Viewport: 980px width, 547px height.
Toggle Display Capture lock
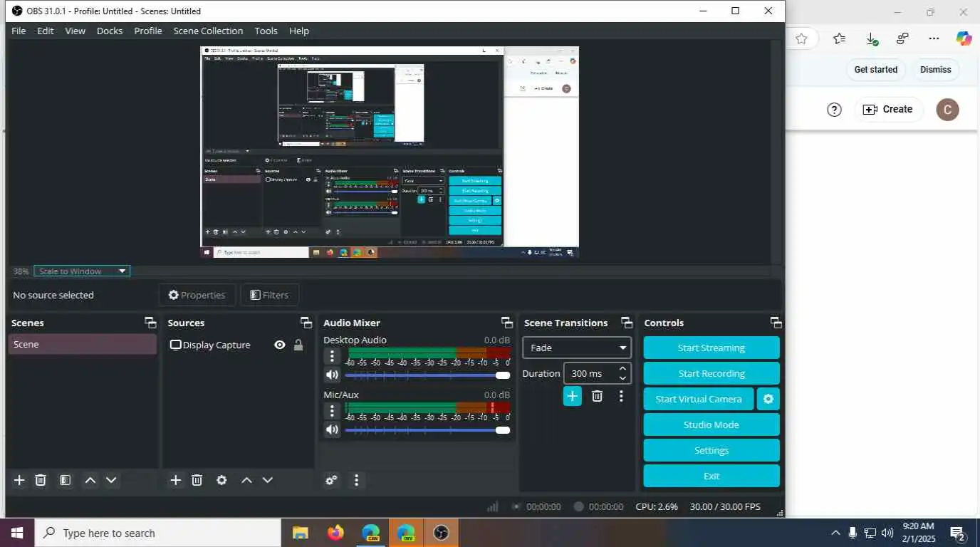(x=298, y=345)
